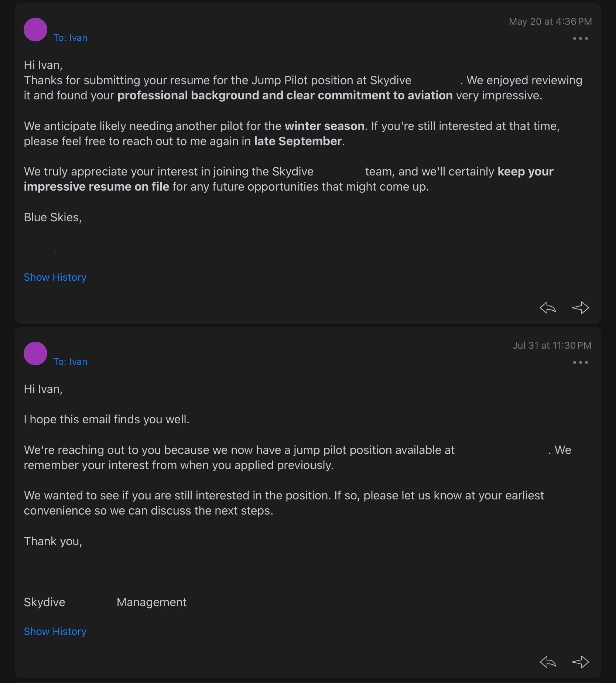
Task: Click the bold "winter season" text
Action: pyautogui.click(x=325, y=126)
